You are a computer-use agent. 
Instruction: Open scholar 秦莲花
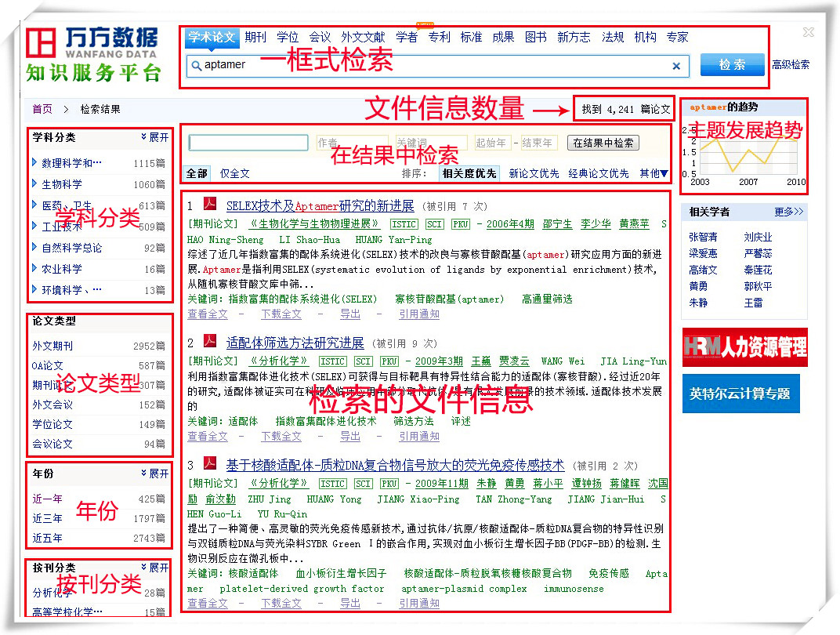coord(758,270)
